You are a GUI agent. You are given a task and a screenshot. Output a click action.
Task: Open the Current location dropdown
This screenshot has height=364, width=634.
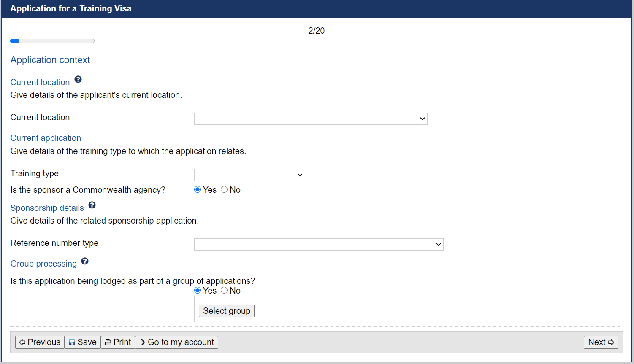[311, 119]
